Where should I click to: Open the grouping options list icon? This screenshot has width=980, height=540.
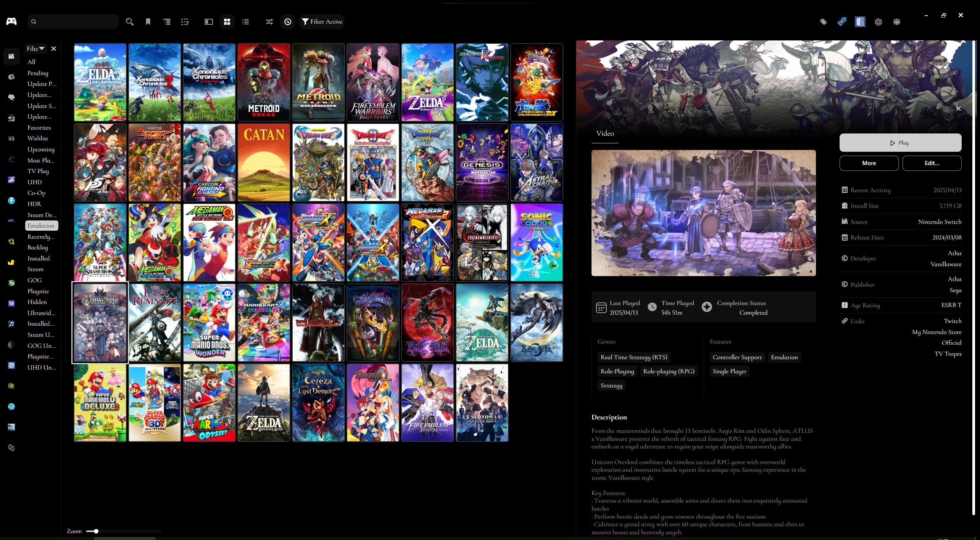click(x=167, y=22)
